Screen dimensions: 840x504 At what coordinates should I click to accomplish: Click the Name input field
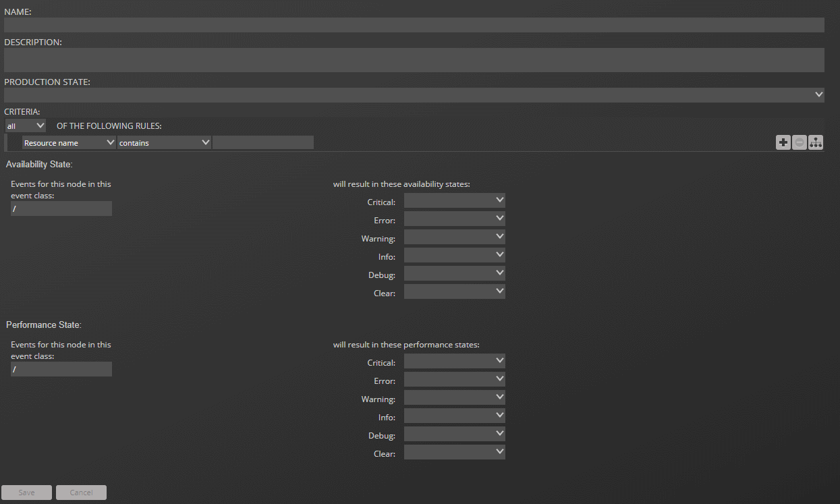[x=414, y=25]
